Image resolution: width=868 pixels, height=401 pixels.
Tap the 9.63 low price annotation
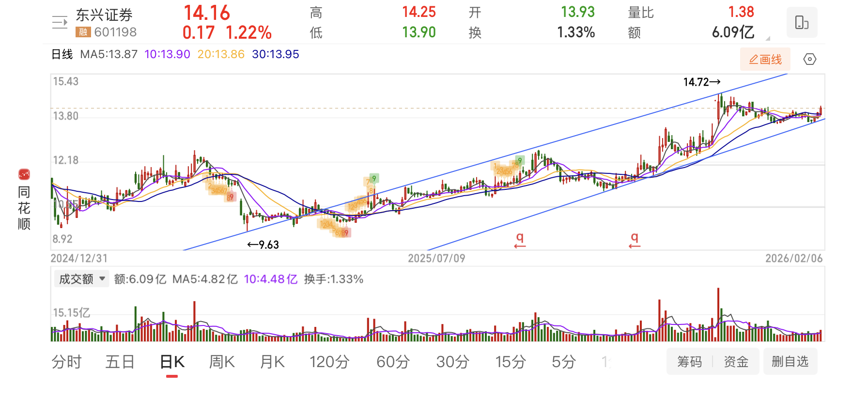(263, 245)
